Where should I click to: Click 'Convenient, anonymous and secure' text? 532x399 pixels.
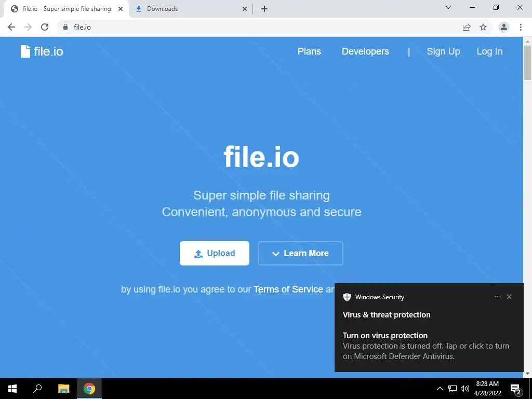(x=261, y=212)
